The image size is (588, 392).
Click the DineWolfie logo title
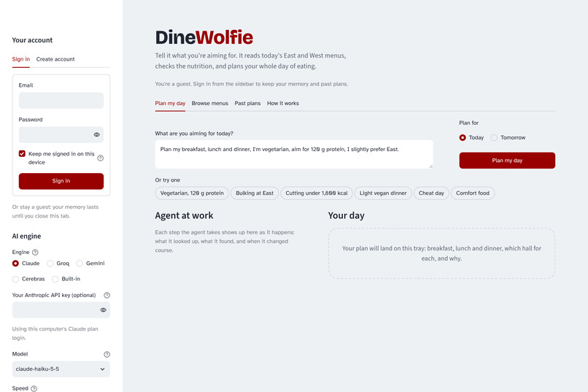tap(204, 37)
